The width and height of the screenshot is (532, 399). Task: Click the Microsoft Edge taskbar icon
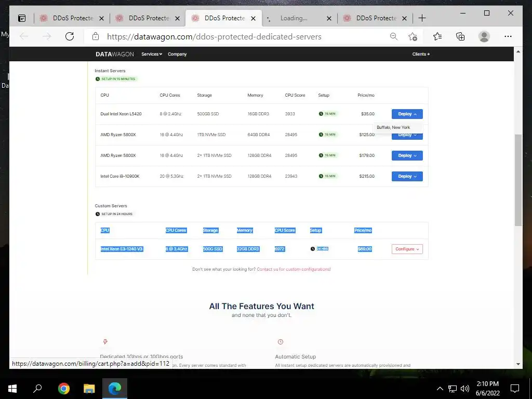tap(115, 389)
